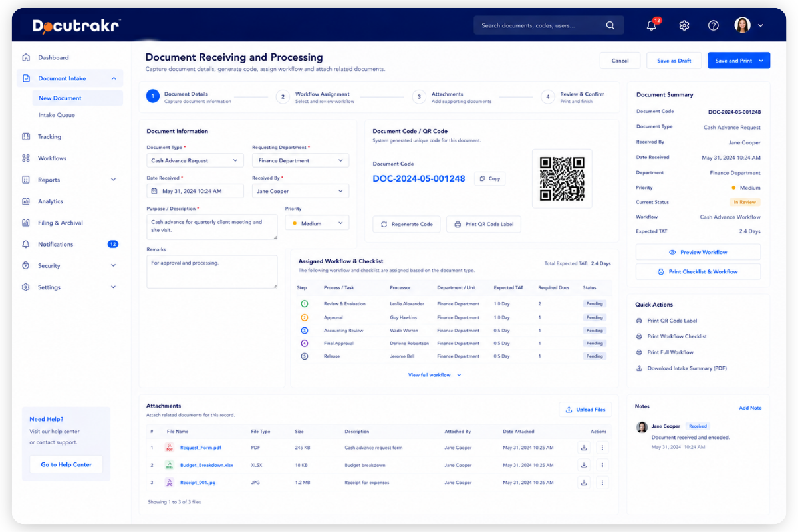
Task: Click the Analytics chart icon in the sidebar
Action: (26, 201)
